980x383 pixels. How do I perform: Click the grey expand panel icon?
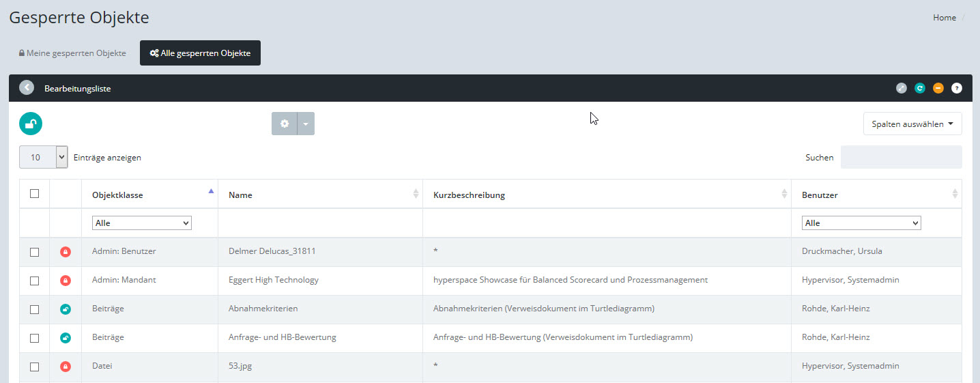point(902,88)
